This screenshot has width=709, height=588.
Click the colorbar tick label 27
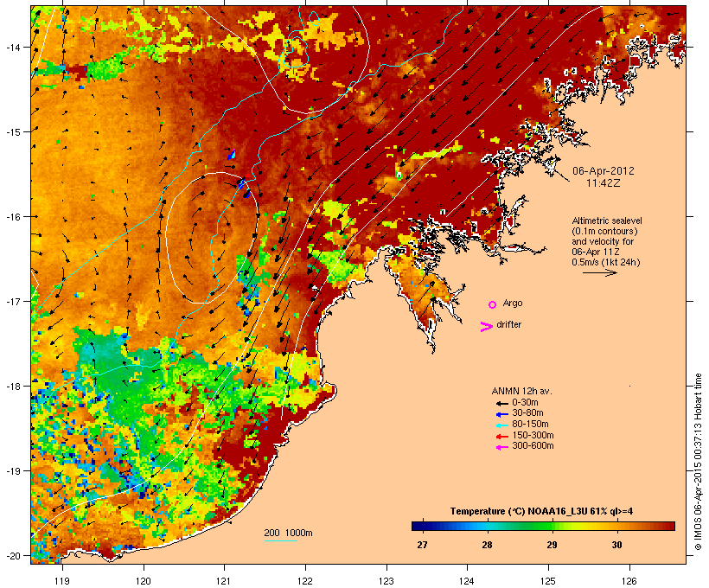[422, 545]
